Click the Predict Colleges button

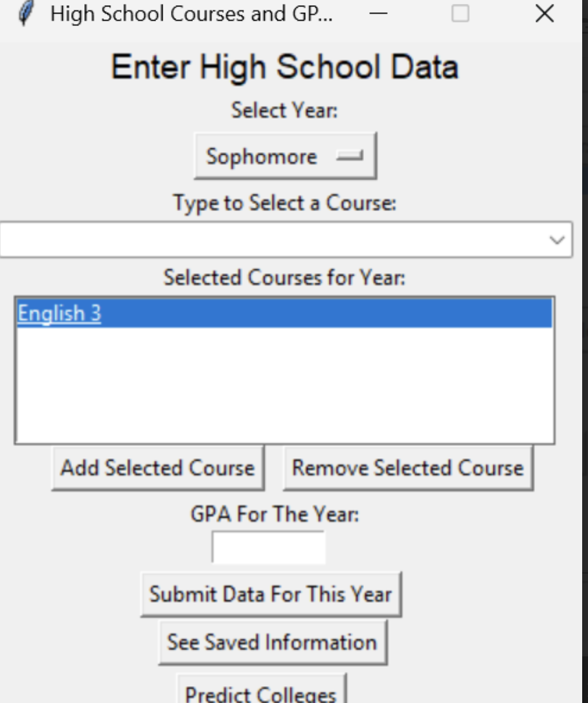(x=262, y=689)
